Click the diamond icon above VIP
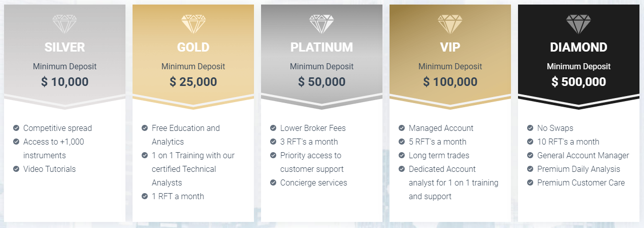Image resolution: width=644 pixels, height=228 pixels. pyautogui.click(x=450, y=24)
